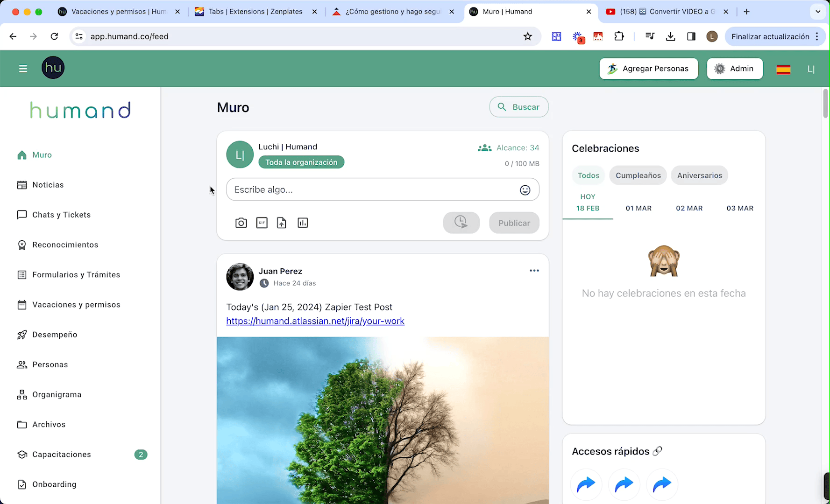Open the Spanish flag language selector
This screenshot has height=504, width=830.
[x=783, y=69]
